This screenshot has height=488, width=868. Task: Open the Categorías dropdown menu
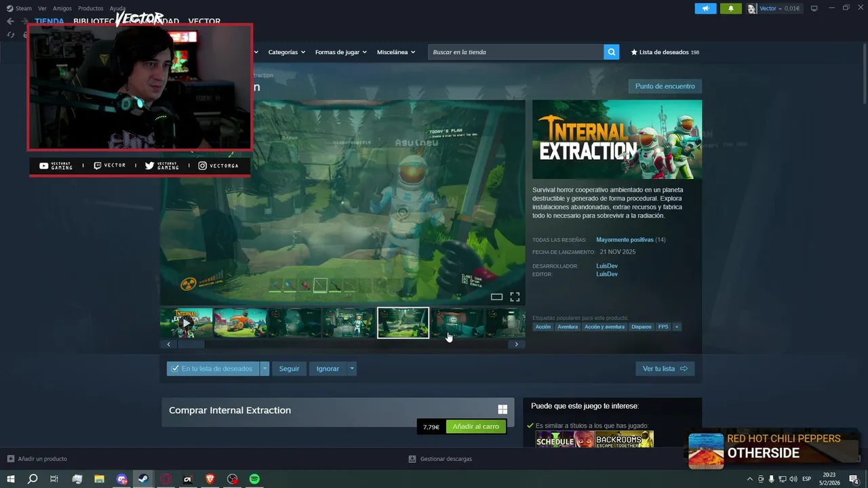(x=286, y=52)
